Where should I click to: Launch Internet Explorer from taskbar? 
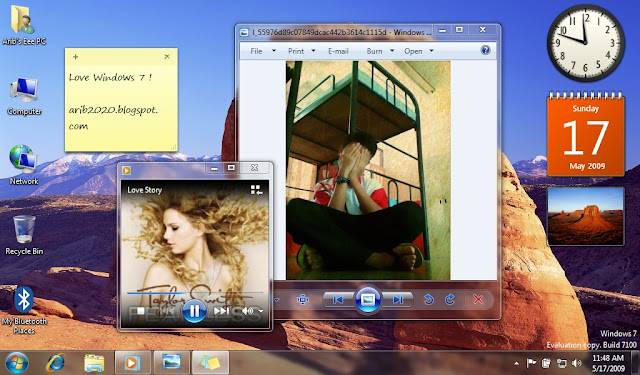56,362
